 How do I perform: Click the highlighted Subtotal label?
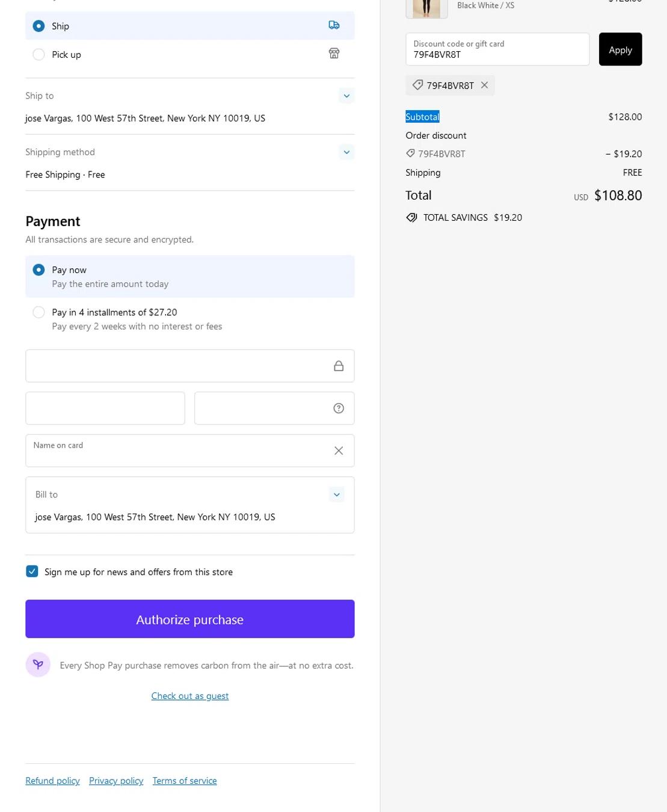(x=422, y=117)
